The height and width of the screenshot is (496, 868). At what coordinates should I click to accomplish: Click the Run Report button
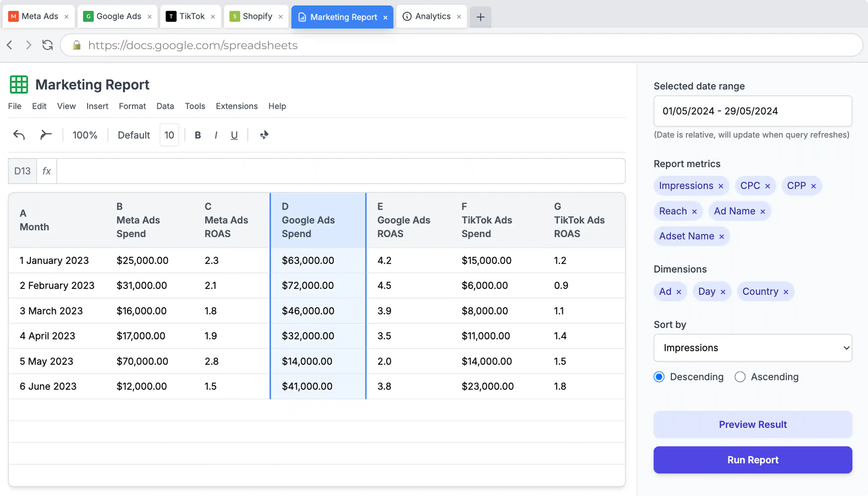click(753, 460)
